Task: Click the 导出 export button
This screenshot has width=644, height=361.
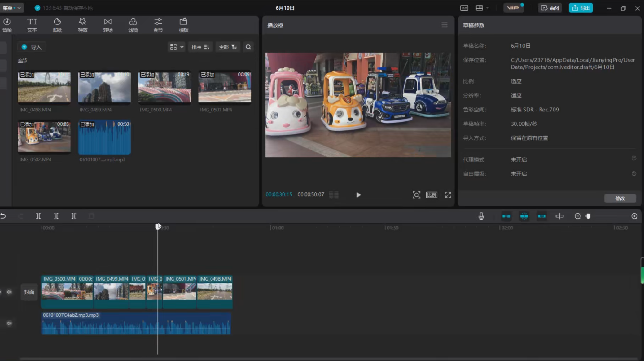Action: 580,8
